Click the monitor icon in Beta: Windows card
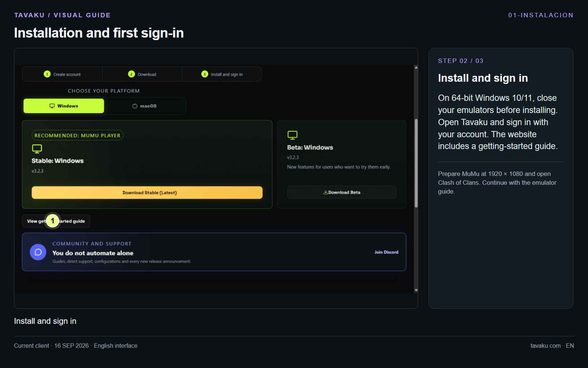 (293, 135)
